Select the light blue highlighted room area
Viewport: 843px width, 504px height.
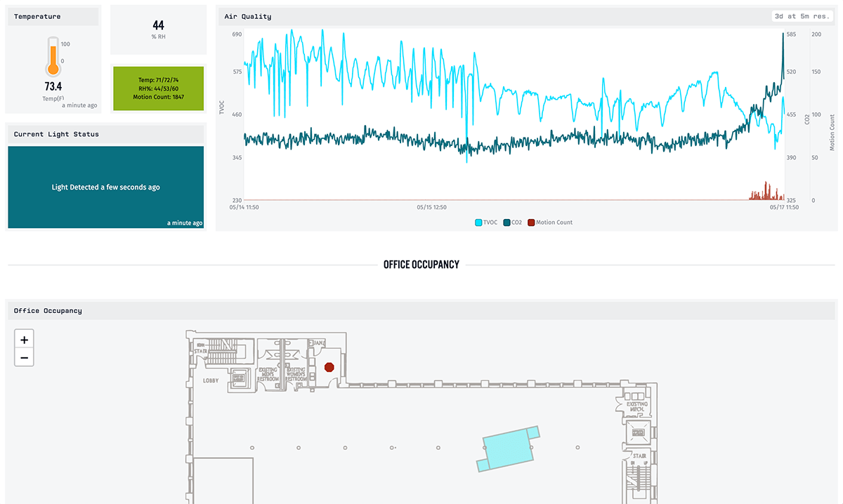[509, 448]
